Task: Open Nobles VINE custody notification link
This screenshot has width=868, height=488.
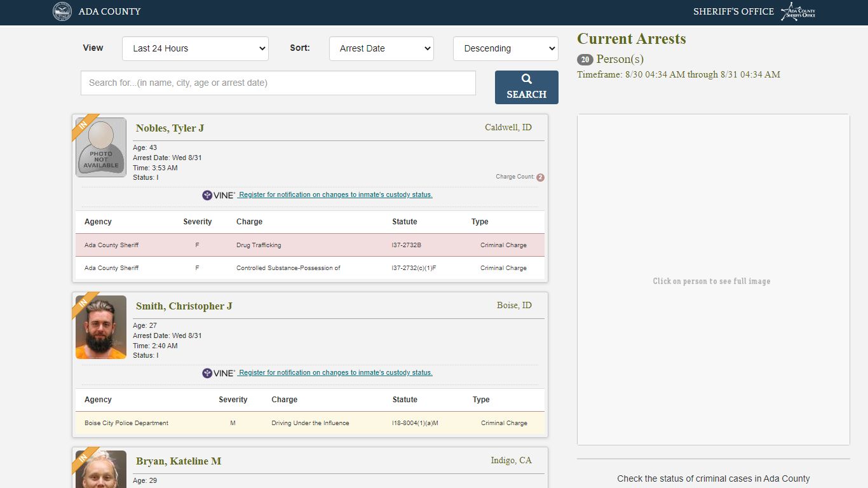Action: click(x=335, y=195)
